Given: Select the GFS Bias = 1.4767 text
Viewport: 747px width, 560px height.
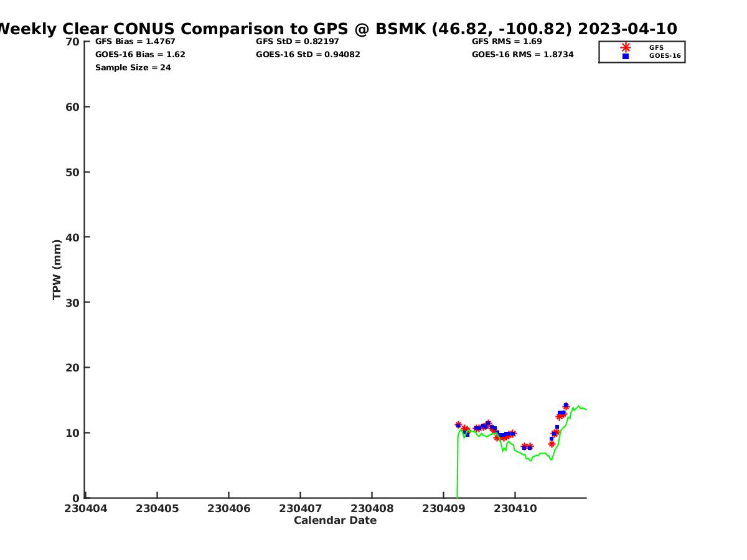Looking at the screenshot, I should [x=135, y=42].
